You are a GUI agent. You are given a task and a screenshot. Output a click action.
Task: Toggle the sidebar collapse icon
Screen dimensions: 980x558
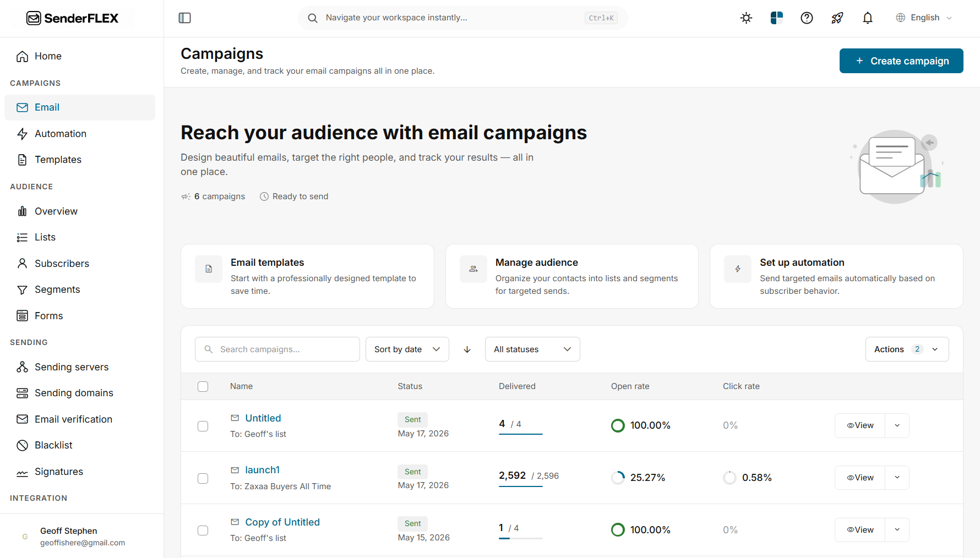185,18
